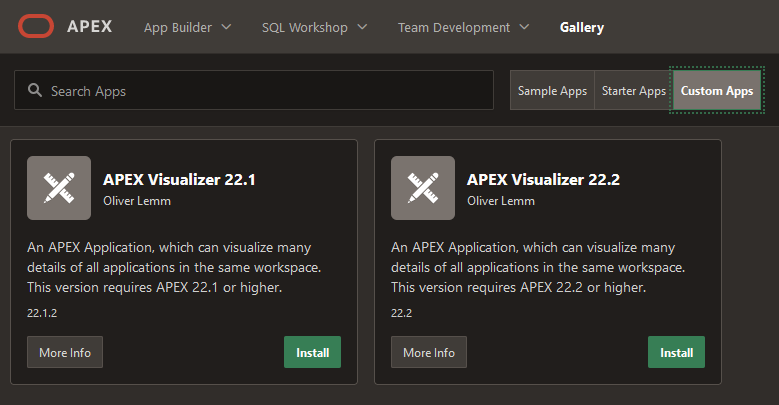This screenshot has width=779, height=405.
Task: Click the search magnifier icon
Action: [35, 90]
